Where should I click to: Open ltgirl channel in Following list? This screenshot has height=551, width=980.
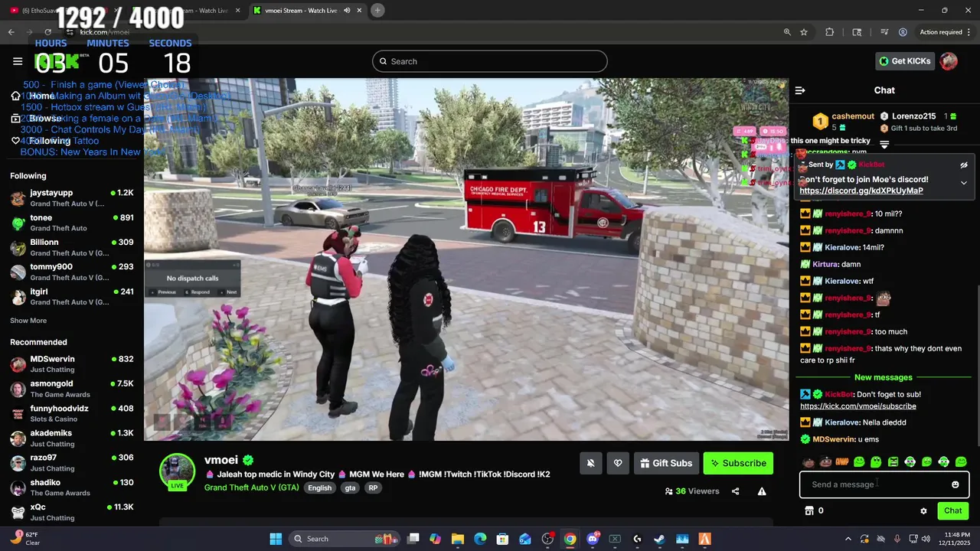tap(72, 296)
